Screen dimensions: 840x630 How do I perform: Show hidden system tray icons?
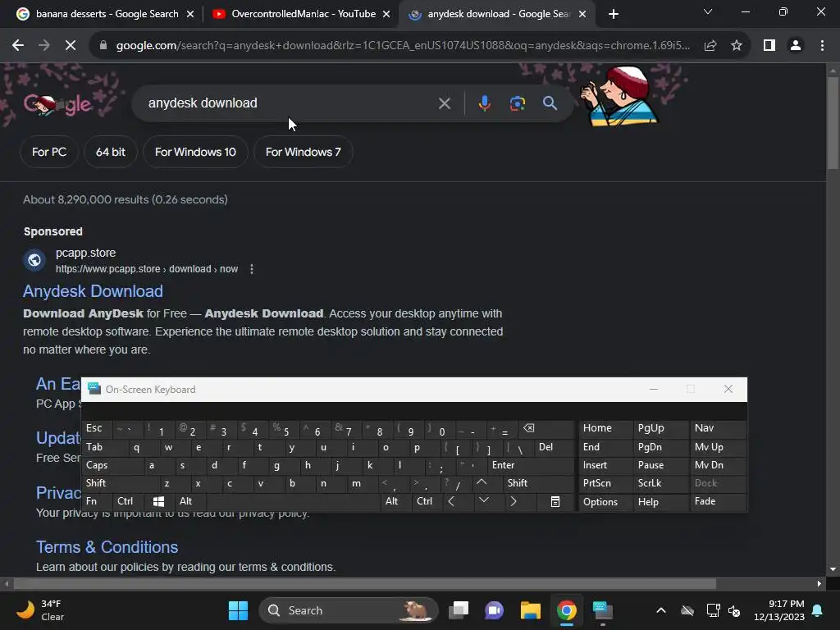click(x=661, y=610)
